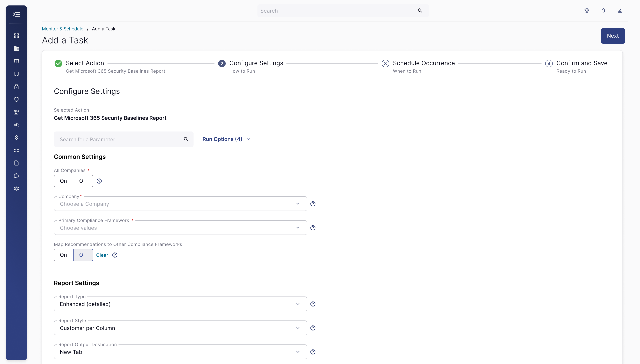Open the tickets icon in sidebar
Viewport: 640px width, 364px height.
click(x=16, y=61)
